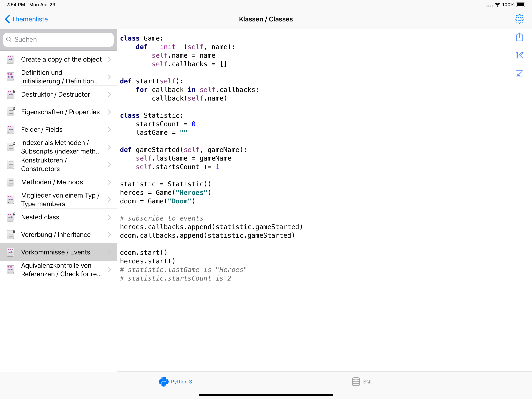Tap the SQL database icon

point(356,381)
